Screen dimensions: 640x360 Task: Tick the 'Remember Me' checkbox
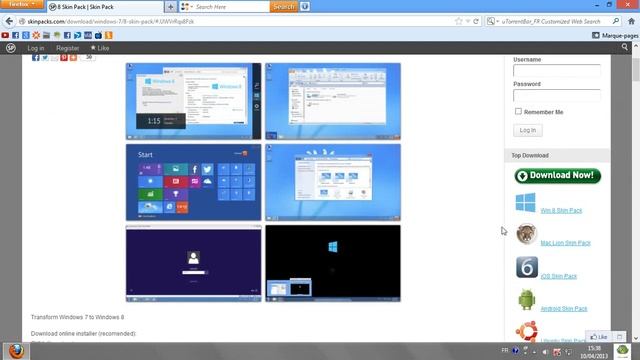(x=518, y=111)
